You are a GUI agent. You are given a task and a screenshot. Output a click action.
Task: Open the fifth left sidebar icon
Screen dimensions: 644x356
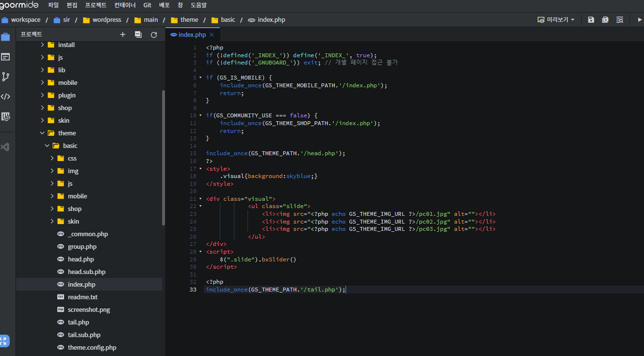click(5, 116)
